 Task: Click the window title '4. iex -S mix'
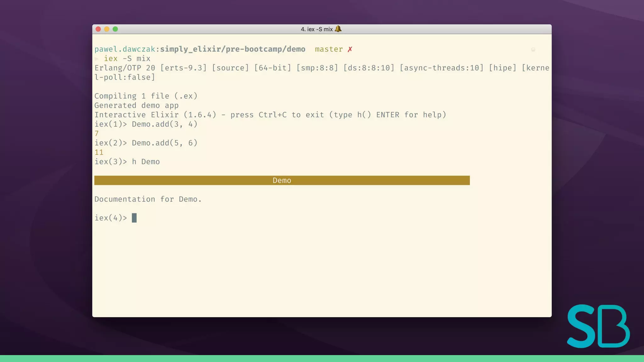pyautogui.click(x=316, y=29)
